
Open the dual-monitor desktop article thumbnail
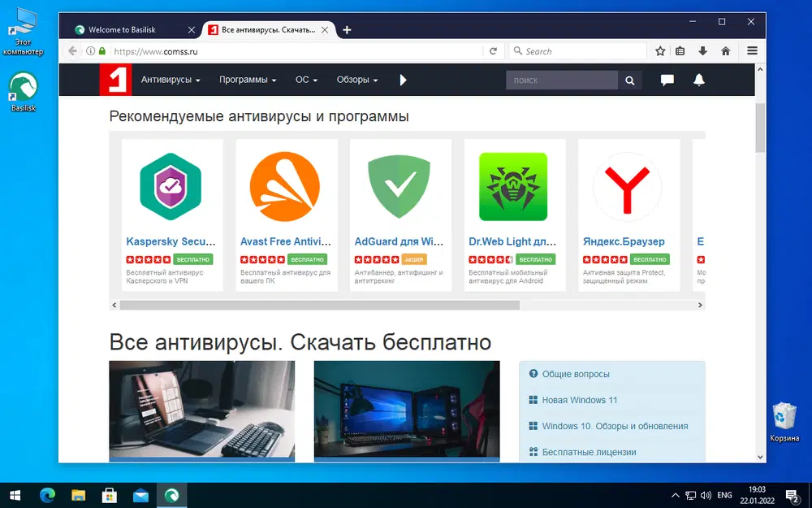[x=407, y=410]
